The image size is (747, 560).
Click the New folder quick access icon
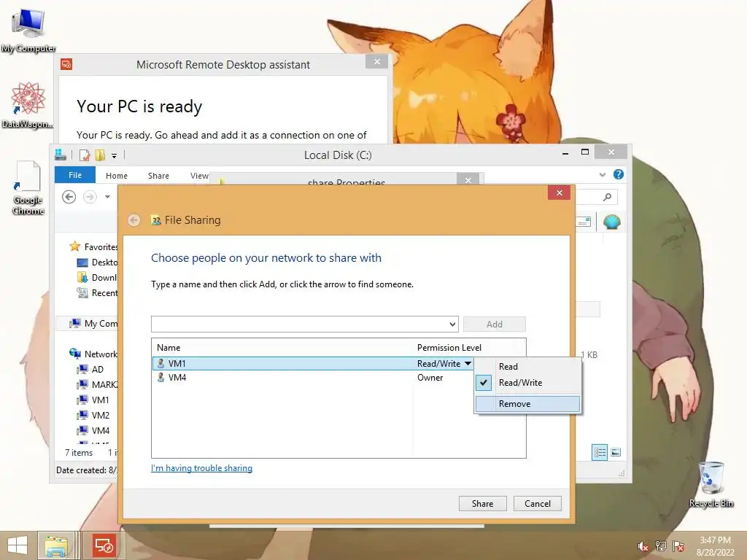[x=100, y=155]
